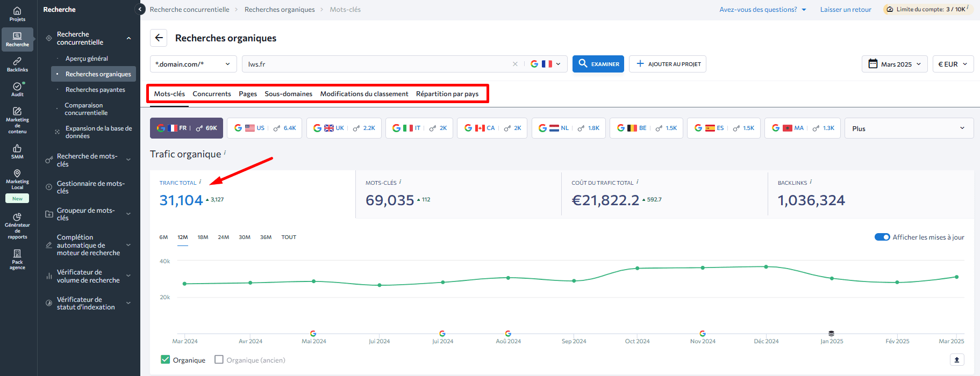Open the Google France search engine dropdown

coord(546,64)
